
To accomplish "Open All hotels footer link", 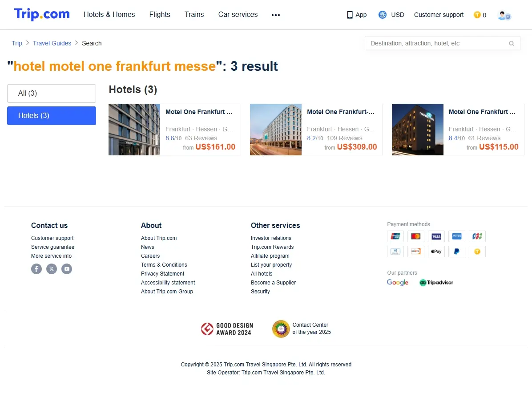I will (x=262, y=273).
